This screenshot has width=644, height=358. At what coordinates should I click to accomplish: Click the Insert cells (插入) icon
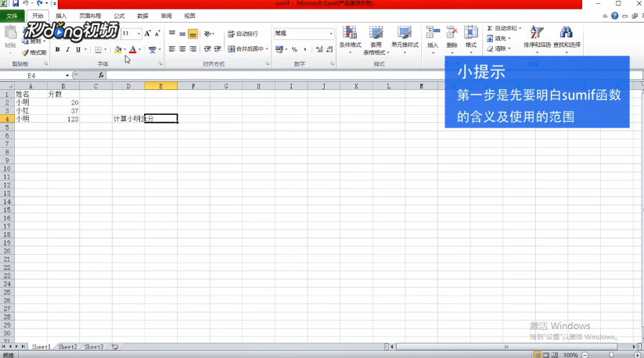click(433, 32)
